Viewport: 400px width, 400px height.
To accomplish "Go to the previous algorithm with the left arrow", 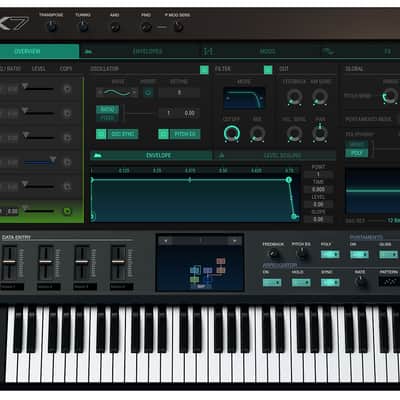I will click(x=166, y=241).
